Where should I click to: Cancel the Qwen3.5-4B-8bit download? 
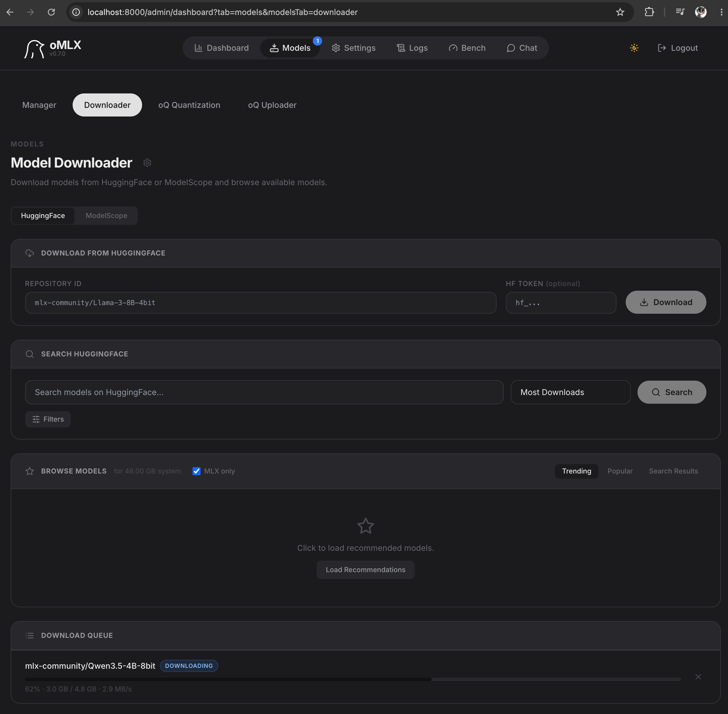698,677
